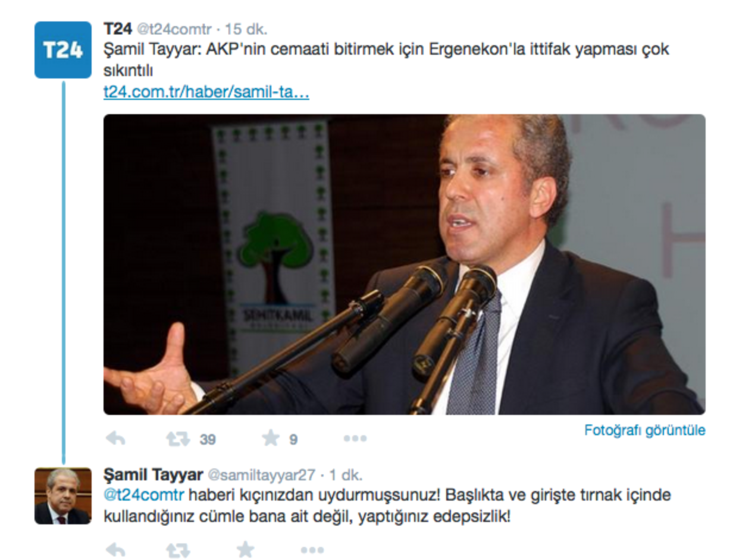Open more options under Şamil Tayyar's tweet
The height and width of the screenshot is (560, 733).
(x=312, y=549)
